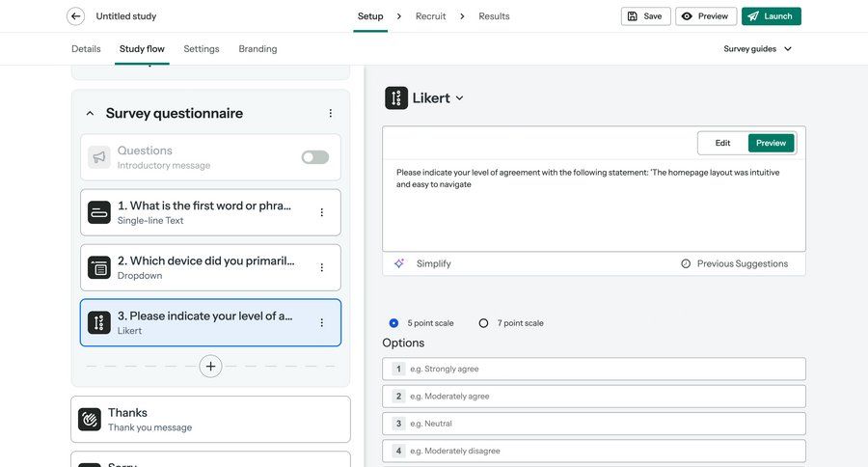Click the Simplify sparkle icon

click(x=399, y=263)
